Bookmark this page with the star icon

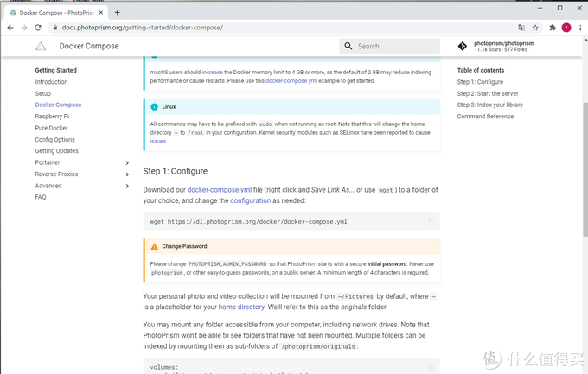(535, 28)
